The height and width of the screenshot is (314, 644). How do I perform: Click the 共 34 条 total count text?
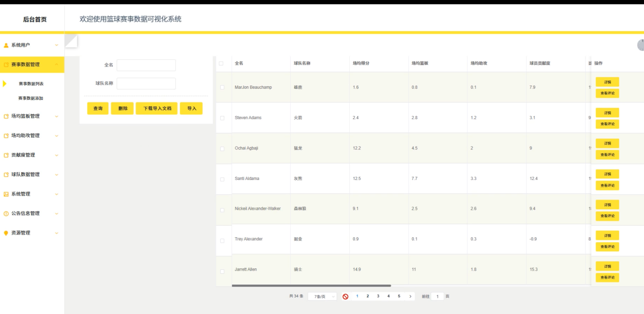(296, 296)
